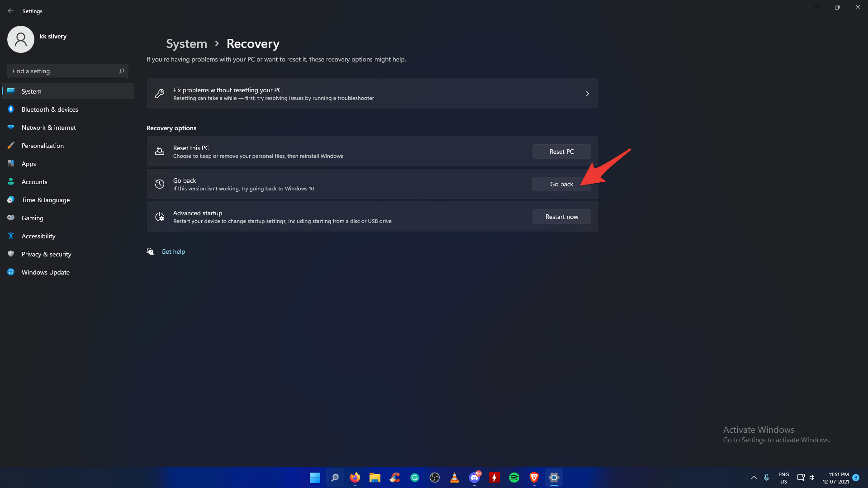
Task: Focus the Find a setting search box
Action: coord(63,71)
